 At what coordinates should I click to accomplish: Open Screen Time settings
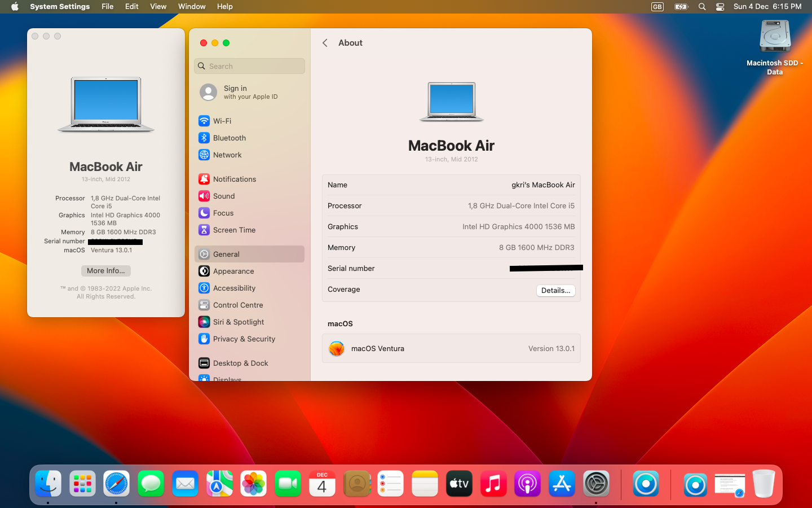point(234,230)
